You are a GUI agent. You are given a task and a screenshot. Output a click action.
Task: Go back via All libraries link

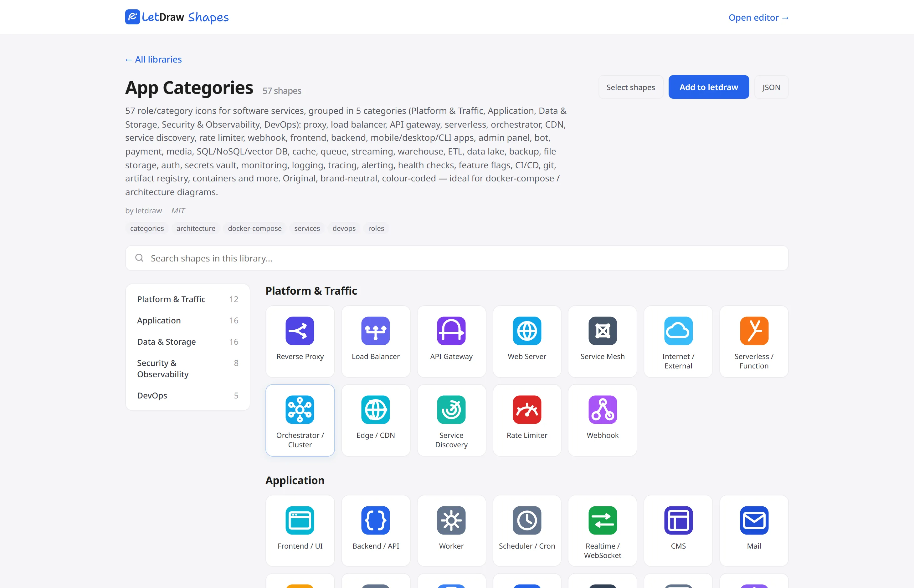tap(154, 59)
